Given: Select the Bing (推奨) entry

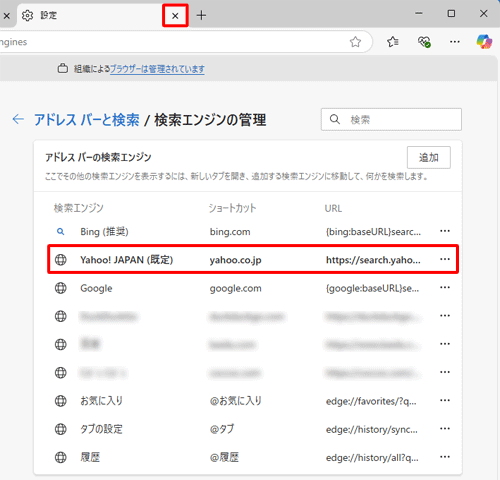Looking at the screenshot, I should 104,232.
